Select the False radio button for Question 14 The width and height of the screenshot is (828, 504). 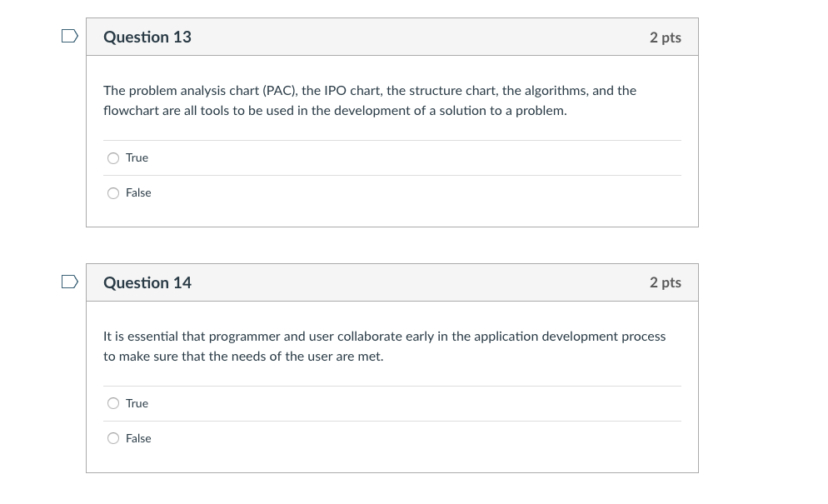112,438
